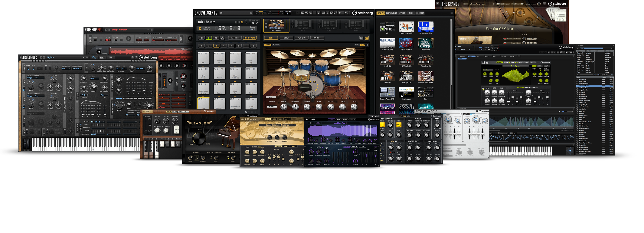This screenshot has width=644, height=233.
Task: Open The Grand Lifetime Performance dropdown
Action: pyautogui.click(x=493, y=4)
